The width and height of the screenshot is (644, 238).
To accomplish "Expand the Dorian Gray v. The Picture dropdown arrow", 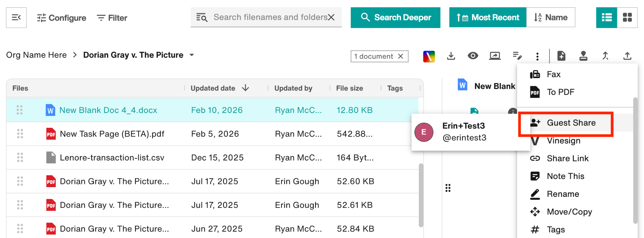I will 192,55.
